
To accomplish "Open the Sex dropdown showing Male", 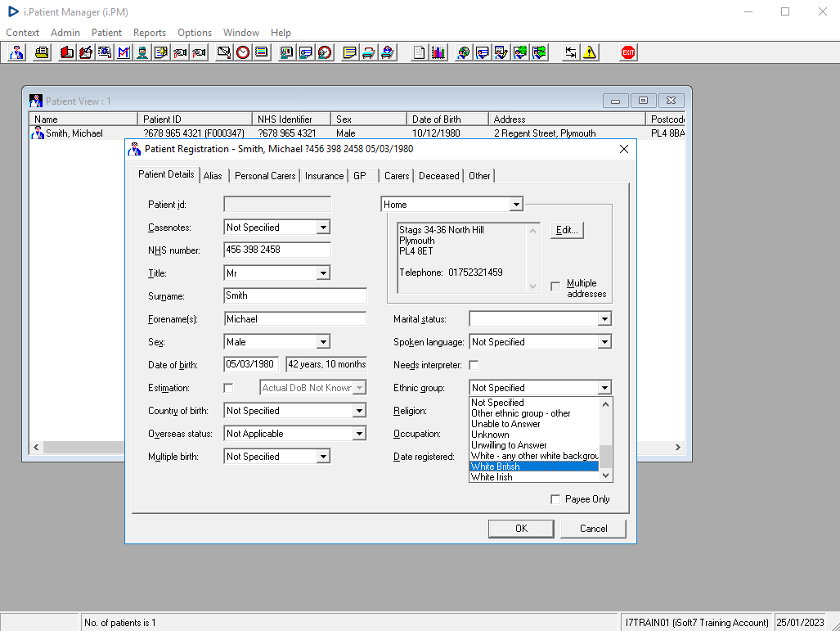I will point(323,342).
